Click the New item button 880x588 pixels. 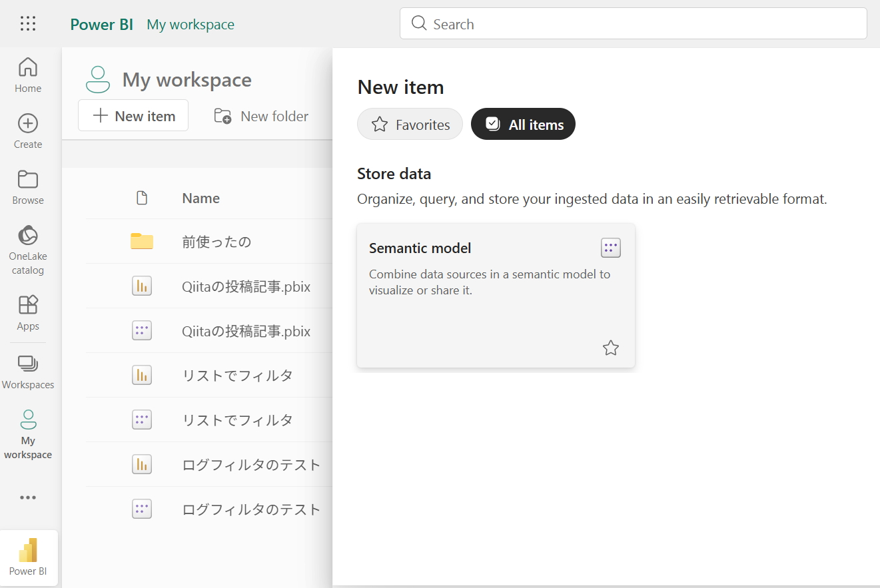tap(133, 116)
